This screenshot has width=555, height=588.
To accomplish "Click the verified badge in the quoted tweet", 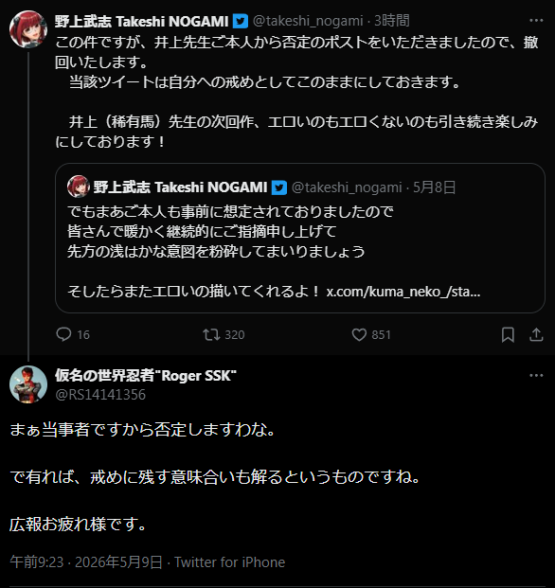I will 279,187.
